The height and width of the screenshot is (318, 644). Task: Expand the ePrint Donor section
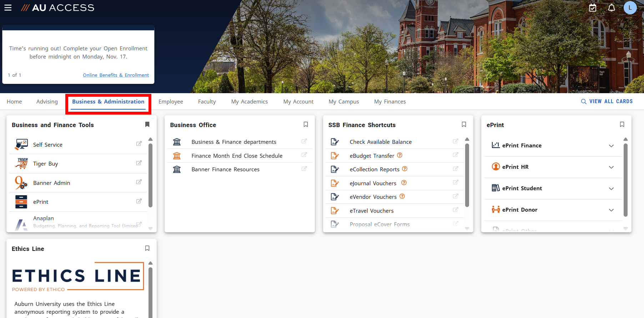click(x=611, y=210)
